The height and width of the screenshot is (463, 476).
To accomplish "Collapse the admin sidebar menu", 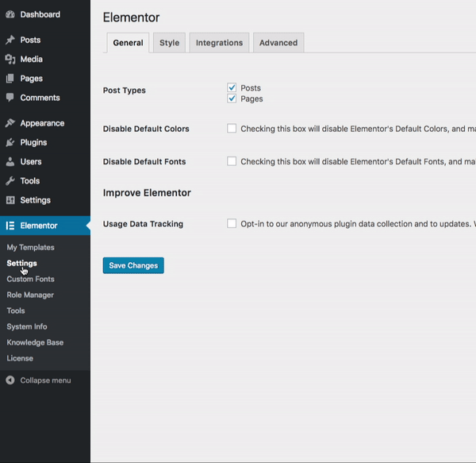I will (x=38, y=380).
